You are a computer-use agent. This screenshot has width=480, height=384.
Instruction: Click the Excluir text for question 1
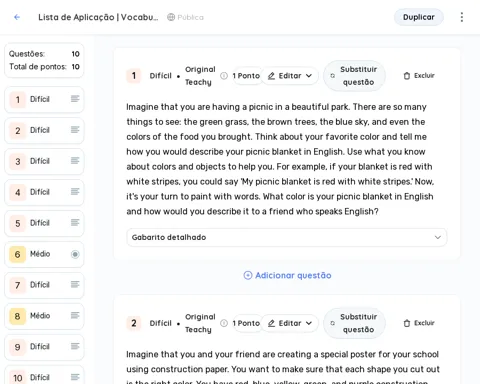click(x=424, y=76)
